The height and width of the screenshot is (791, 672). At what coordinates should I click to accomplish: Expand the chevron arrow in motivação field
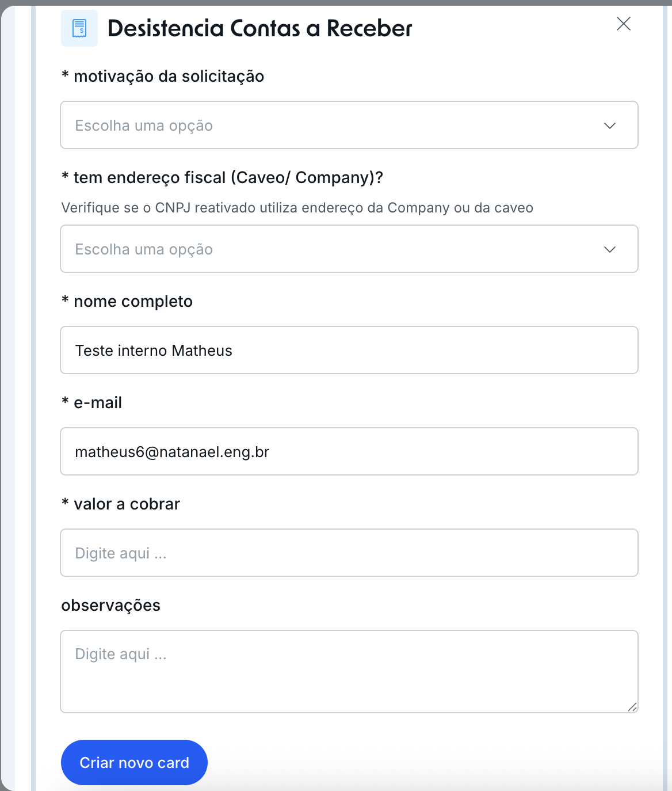[x=610, y=126]
